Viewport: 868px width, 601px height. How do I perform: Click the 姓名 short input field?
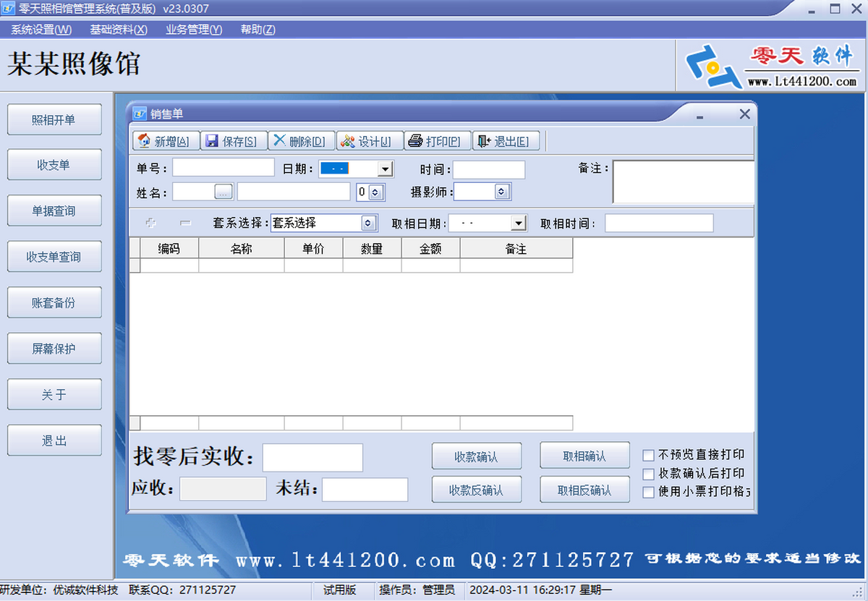coord(193,192)
